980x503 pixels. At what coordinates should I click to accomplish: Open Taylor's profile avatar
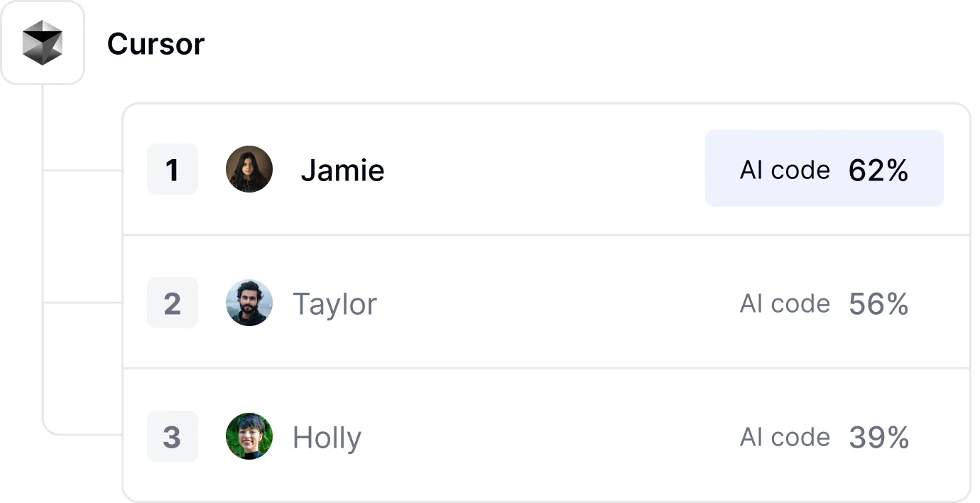tap(249, 303)
